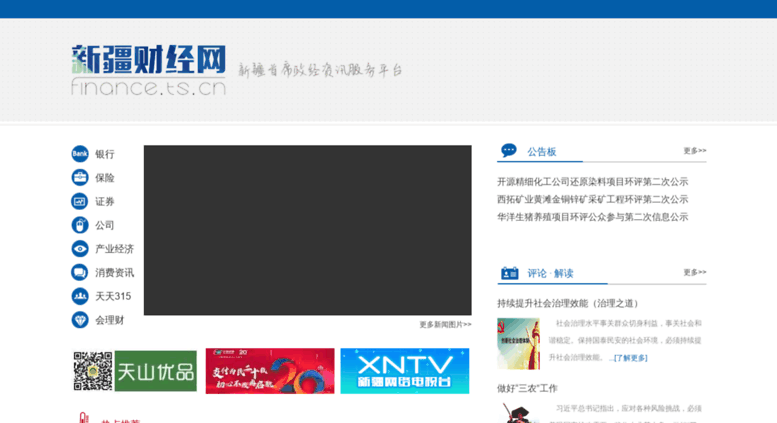777x423 pixels.
Task: Open 华洋生猪养殖项目环评 notice
Action: (593, 217)
